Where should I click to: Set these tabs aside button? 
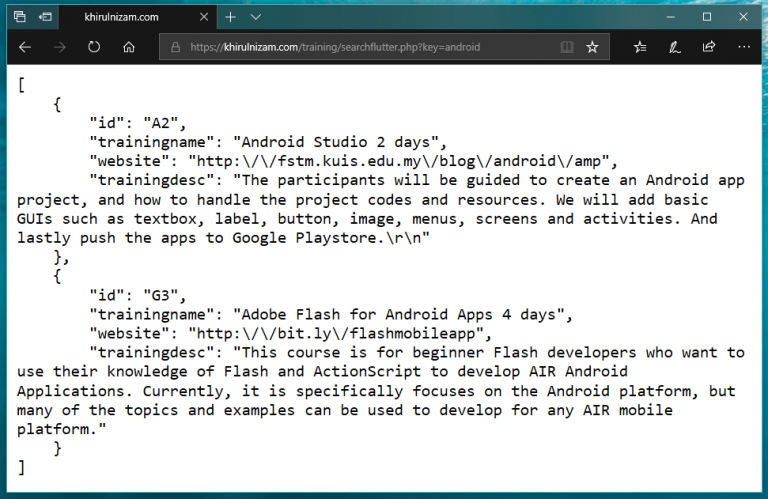pyautogui.click(x=45, y=17)
